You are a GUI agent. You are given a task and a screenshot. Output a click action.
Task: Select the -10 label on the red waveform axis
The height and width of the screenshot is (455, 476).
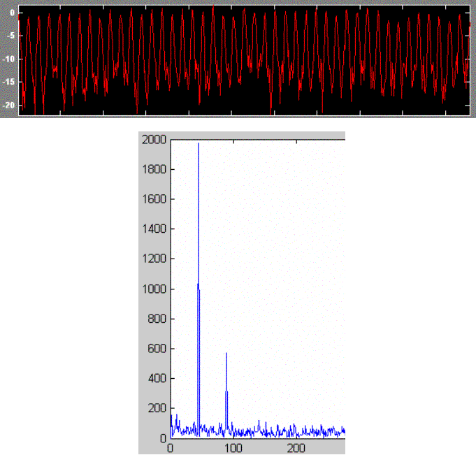click(x=8, y=59)
